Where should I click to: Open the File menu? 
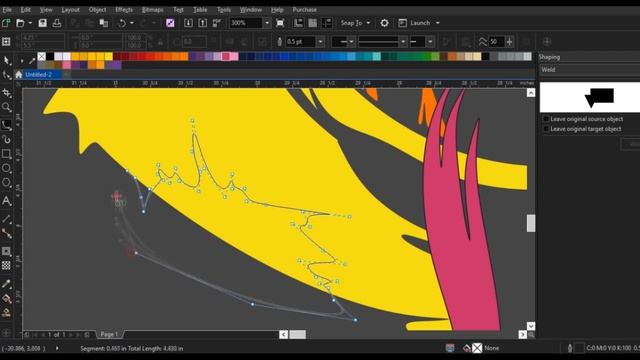click(x=7, y=9)
